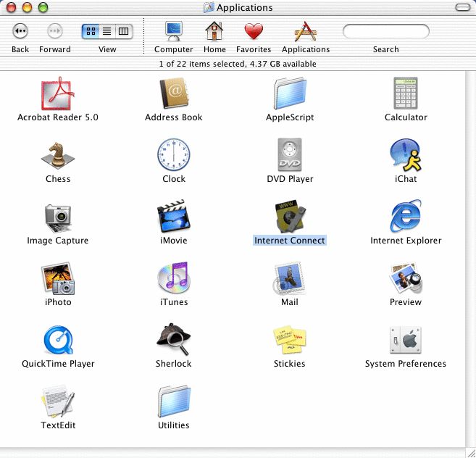Click the Acrobat Reader 5.0 label
The width and height of the screenshot is (476, 458).
[58, 117]
